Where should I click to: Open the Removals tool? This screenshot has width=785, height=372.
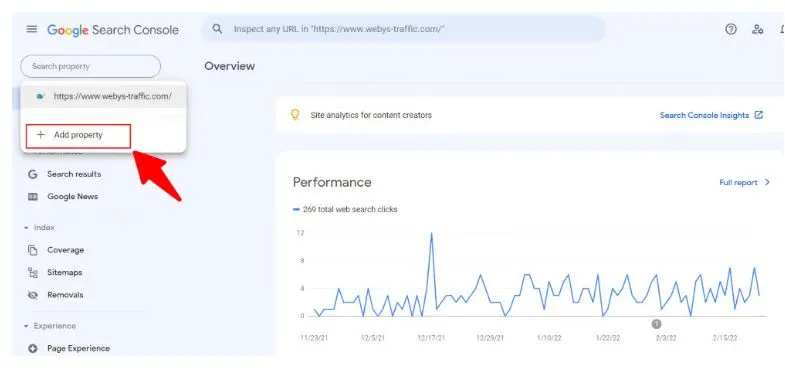65,295
